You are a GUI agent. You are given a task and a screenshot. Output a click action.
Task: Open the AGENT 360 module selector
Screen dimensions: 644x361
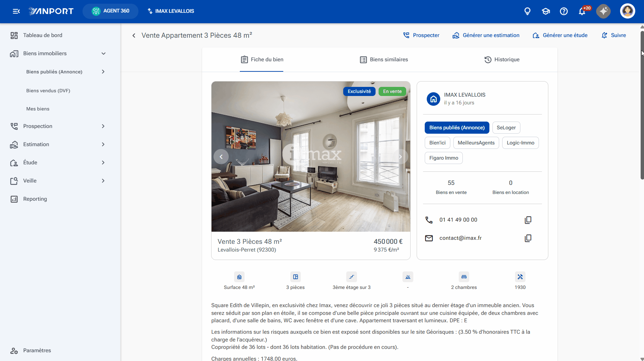click(x=110, y=11)
